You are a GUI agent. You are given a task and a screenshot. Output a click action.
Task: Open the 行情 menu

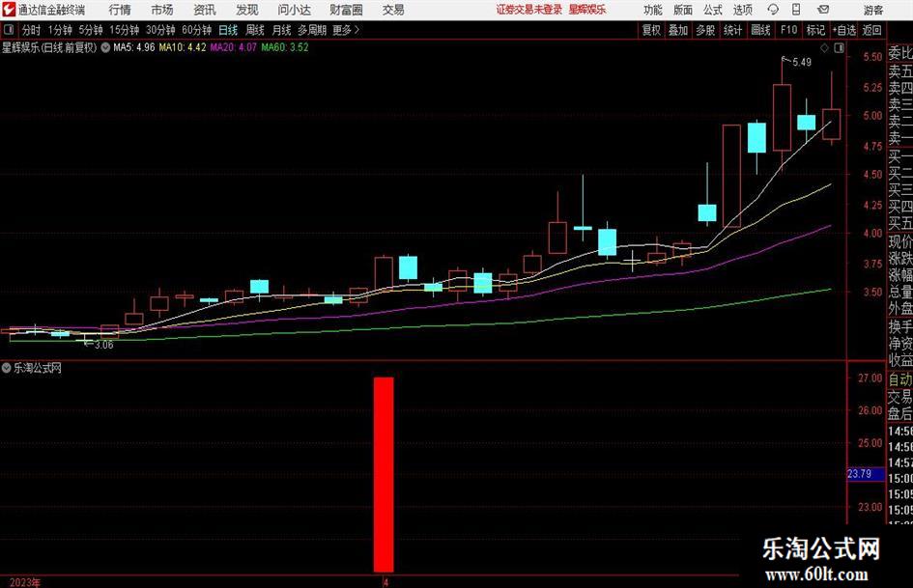coord(120,10)
